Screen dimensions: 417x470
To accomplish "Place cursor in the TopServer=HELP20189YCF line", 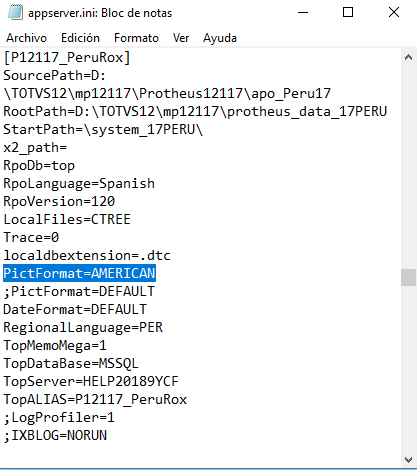I will pyautogui.click(x=91, y=381).
